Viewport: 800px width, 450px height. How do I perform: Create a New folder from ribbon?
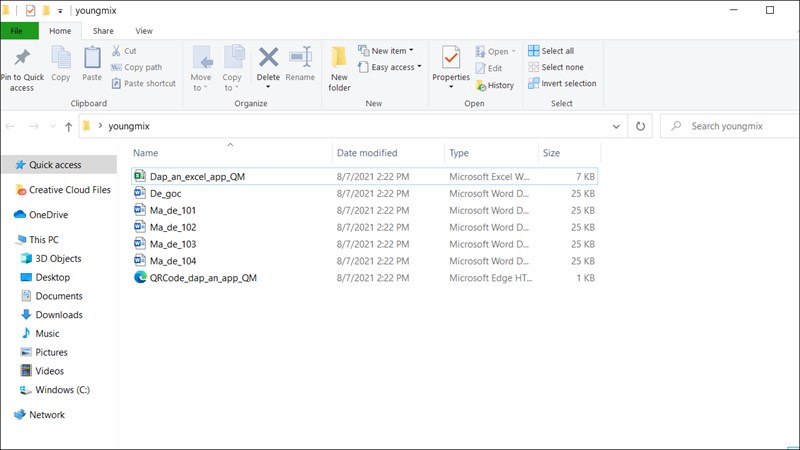pyautogui.click(x=339, y=68)
